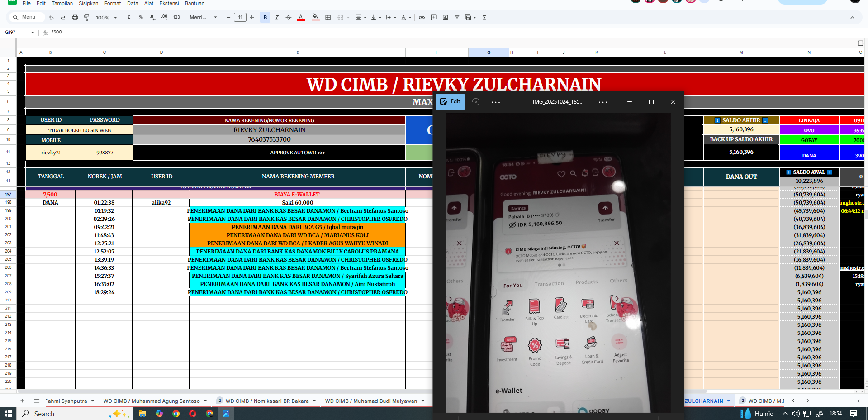Image resolution: width=868 pixels, height=420 pixels.
Task: Open Windows notification center
Action: [854, 414]
